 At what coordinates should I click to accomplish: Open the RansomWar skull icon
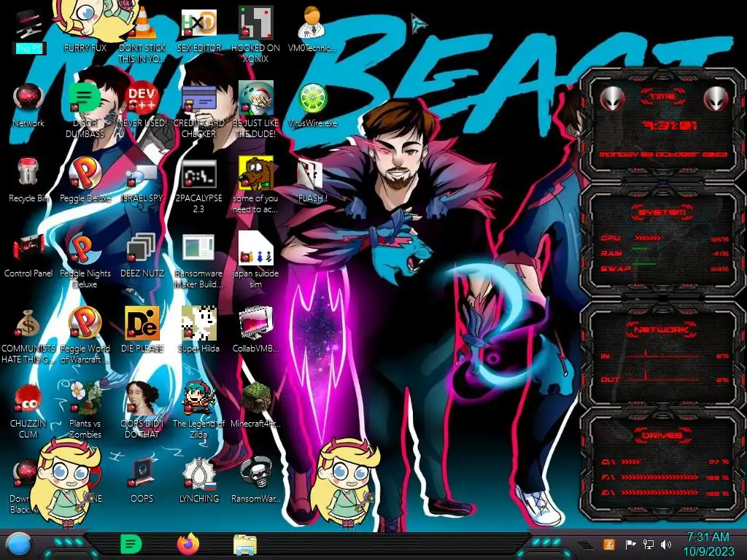[x=255, y=480]
